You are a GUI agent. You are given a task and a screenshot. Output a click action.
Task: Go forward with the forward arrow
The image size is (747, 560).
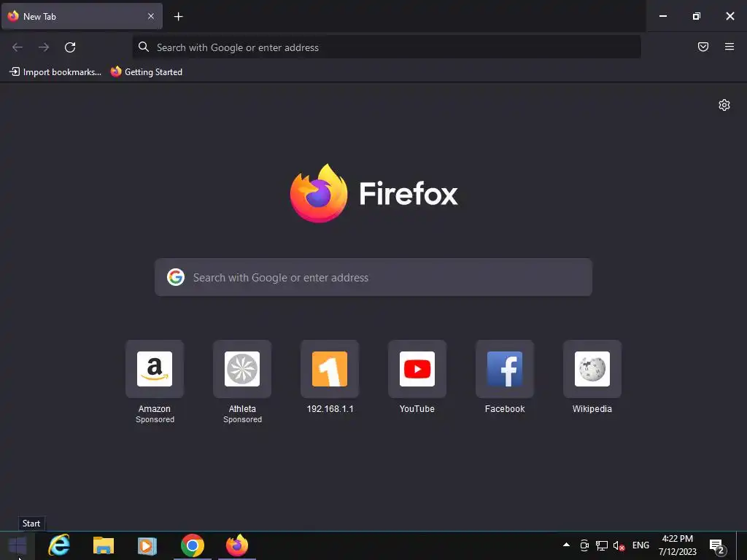pos(44,47)
